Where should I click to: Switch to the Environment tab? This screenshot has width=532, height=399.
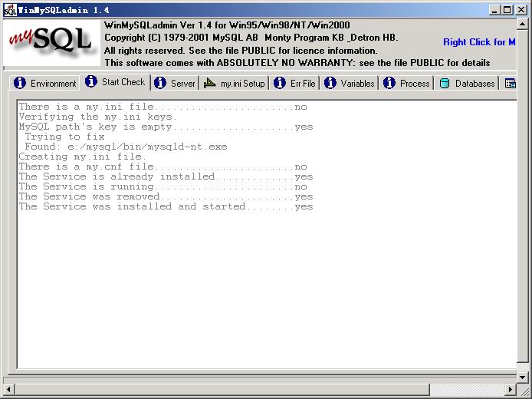44,83
